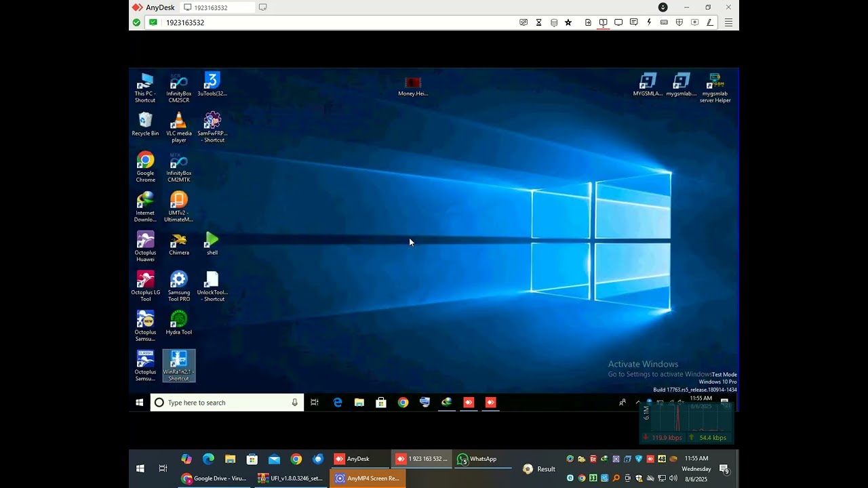Viewport: 868px width, 488px height.
Task: Open AnyDesk file transfer icon
Action: click(588, 22)
